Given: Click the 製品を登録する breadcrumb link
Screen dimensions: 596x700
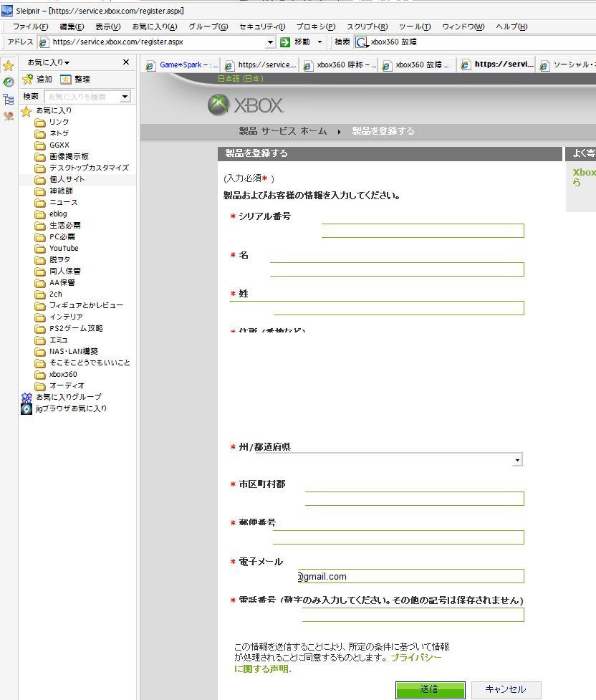Looking at the screenshot, I should tap(383, 131).
